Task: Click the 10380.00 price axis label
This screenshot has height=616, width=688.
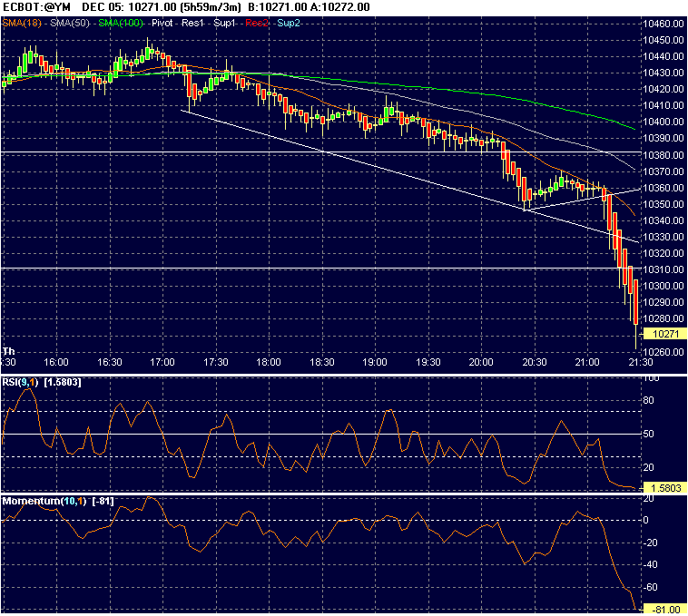Action: tap(663, 155)
